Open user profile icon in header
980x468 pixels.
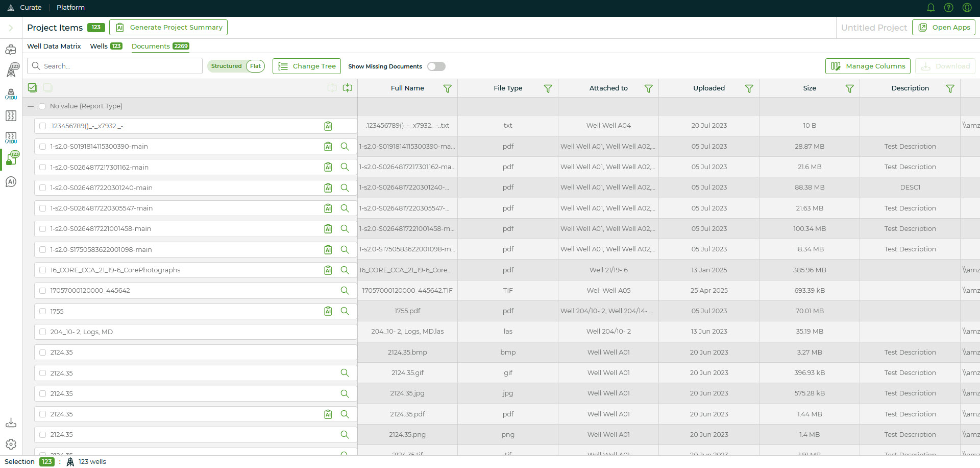click(x=967, y=8)
